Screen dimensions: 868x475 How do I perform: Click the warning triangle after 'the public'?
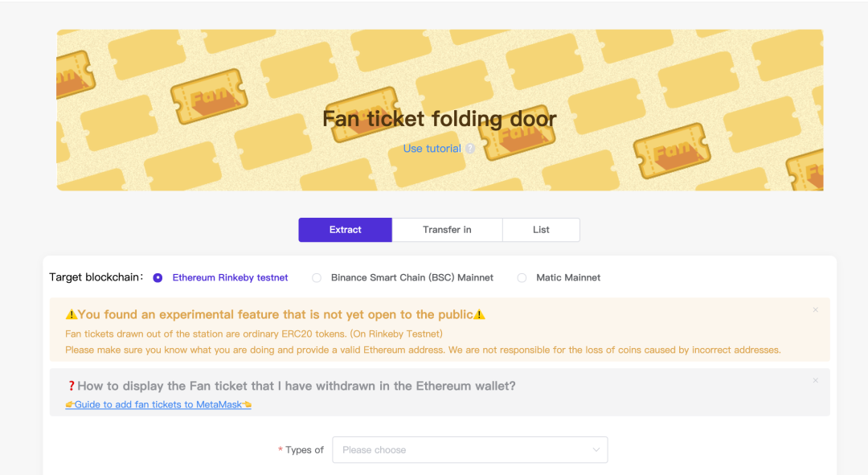[x=480, y=315]
